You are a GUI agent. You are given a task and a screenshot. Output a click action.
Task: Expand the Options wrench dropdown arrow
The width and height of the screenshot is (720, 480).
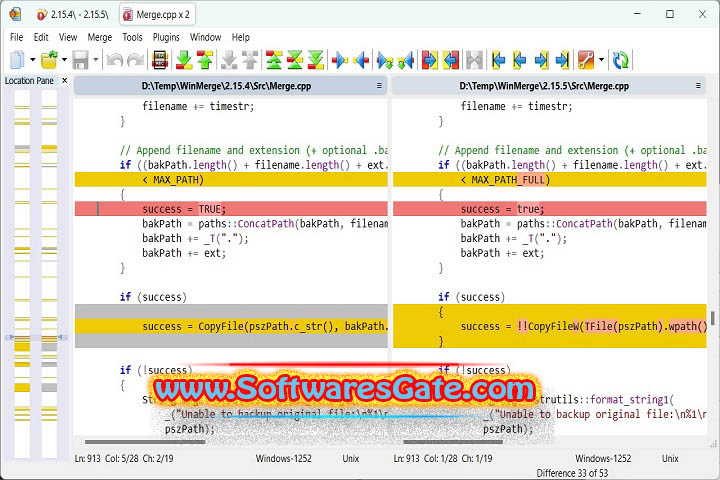(x=601, y=60)
